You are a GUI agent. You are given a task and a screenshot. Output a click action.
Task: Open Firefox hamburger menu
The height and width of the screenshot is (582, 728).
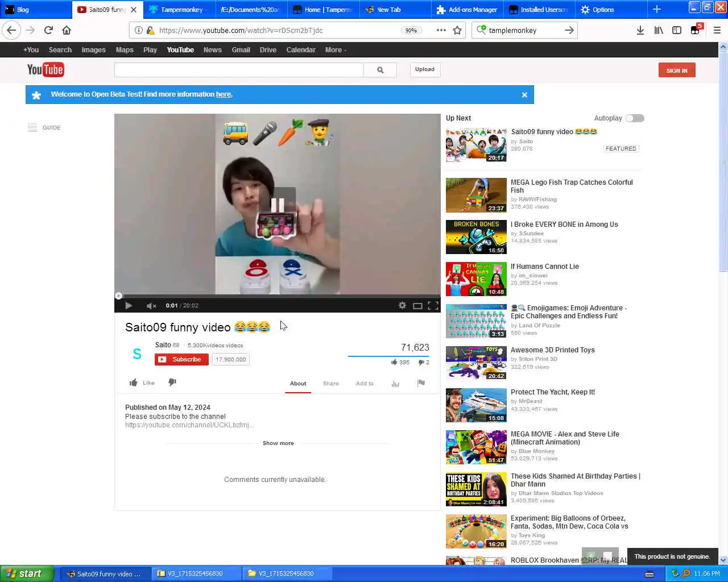pyautogui.click(x=717, y=30)
